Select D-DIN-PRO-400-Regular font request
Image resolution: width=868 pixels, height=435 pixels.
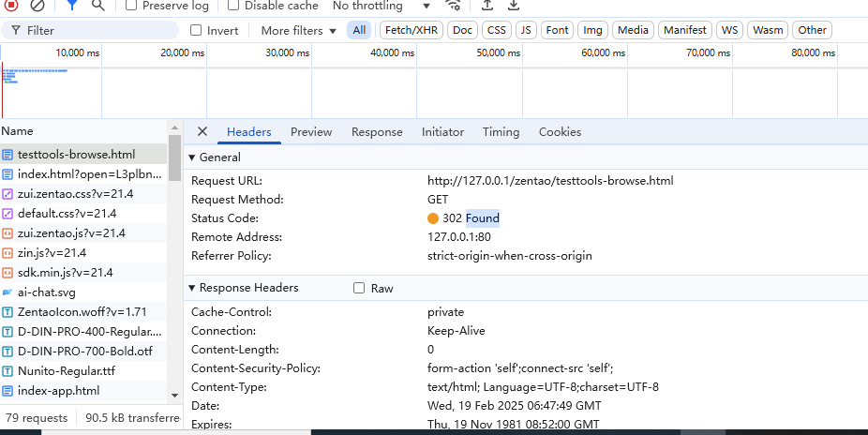83,332
